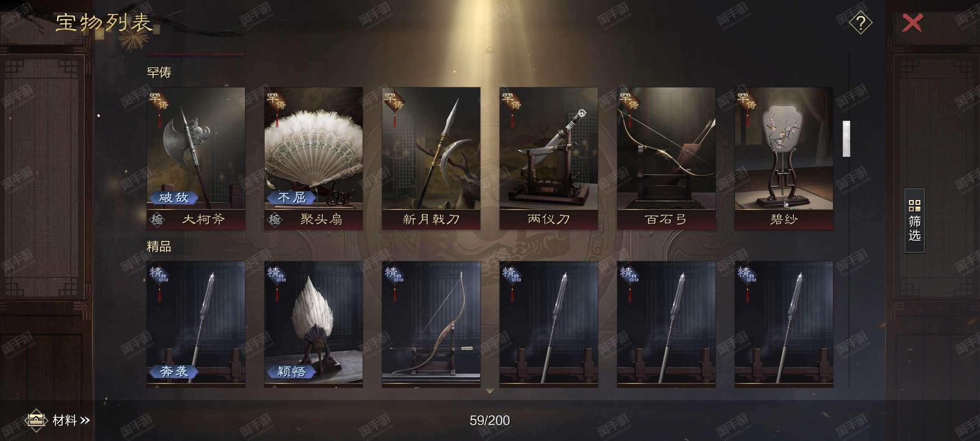Select the 两仪刀 blade card
Screen dimensions: 980x441
(x=549, y=158)
